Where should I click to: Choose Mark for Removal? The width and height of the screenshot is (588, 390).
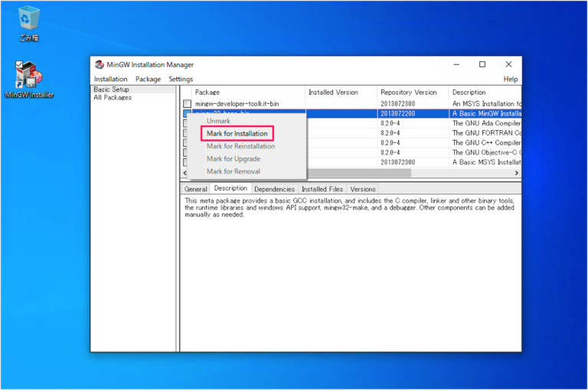(x=234, y=171)
